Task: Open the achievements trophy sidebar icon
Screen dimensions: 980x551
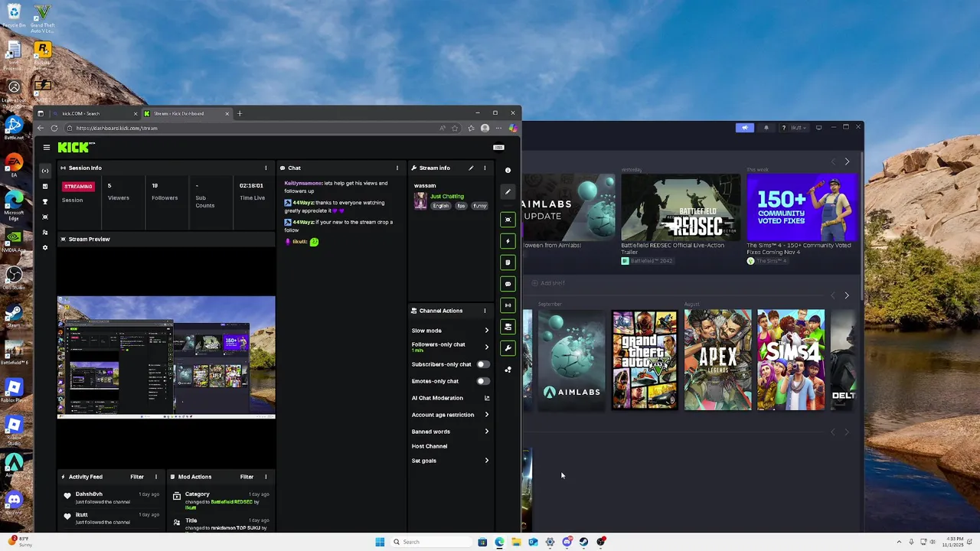Action: coord(45,202)
